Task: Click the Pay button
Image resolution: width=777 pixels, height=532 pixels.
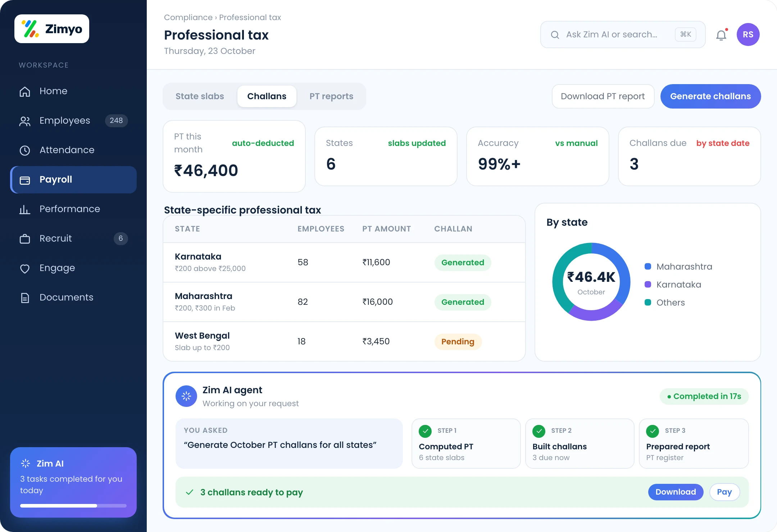Action: tap(724, 492)
